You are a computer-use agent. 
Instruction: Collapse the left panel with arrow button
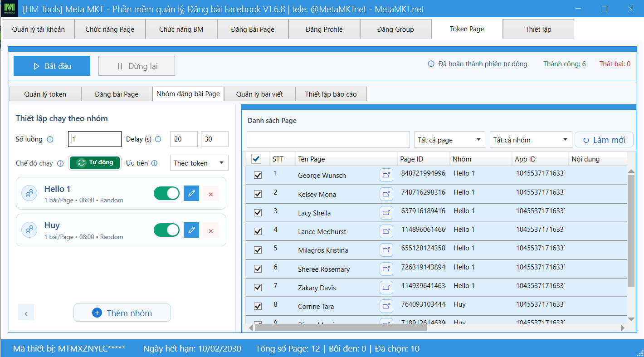tap(26, 313)
